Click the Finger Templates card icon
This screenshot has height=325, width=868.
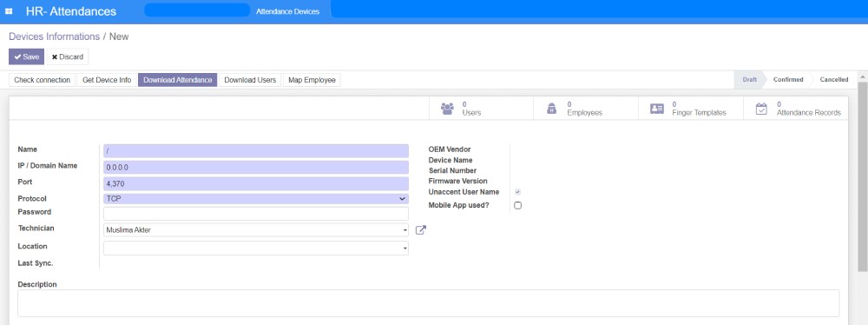(657, 109)
